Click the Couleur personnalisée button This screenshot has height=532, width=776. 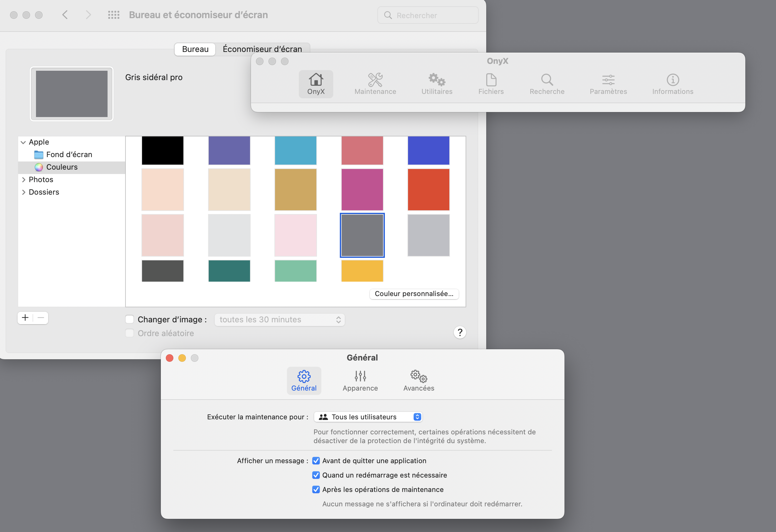pyautogui.click(x=414, y=294)
